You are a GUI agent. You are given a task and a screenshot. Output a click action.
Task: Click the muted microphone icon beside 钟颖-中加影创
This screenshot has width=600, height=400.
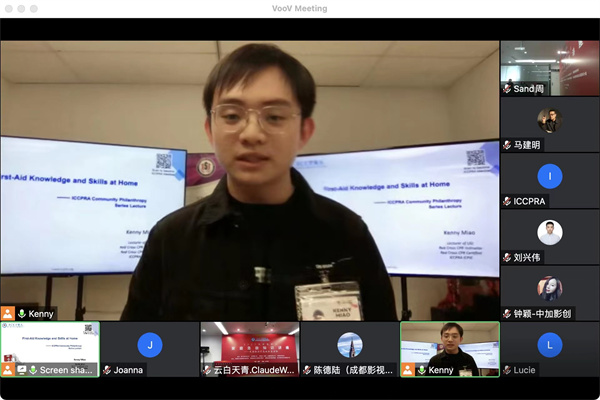pos(507,314)
